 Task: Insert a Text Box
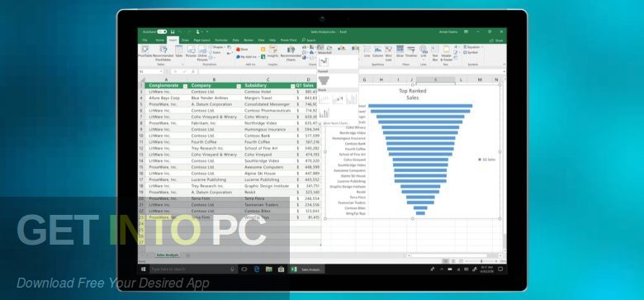pyautogui.click(x=435, y=54)
